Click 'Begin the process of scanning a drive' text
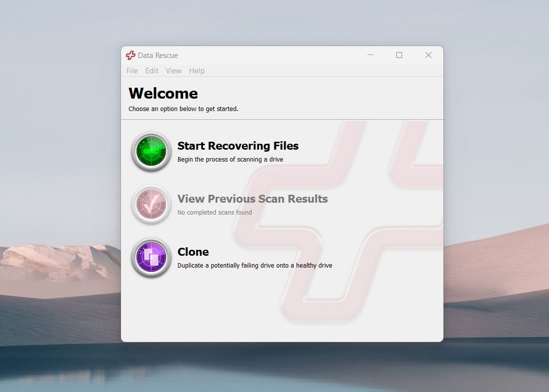Viewport: 549px width, 392px height. pos(230,159)
